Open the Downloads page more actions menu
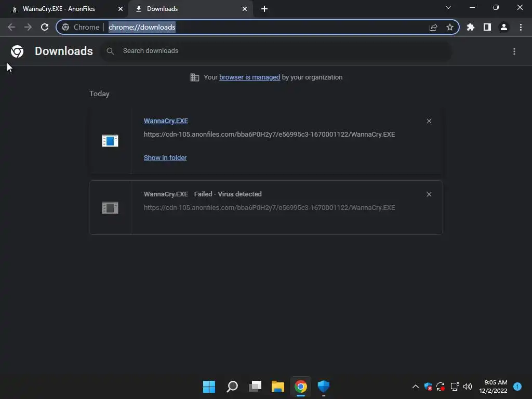The width and height of the screenshot is (532, 399). 514,51
